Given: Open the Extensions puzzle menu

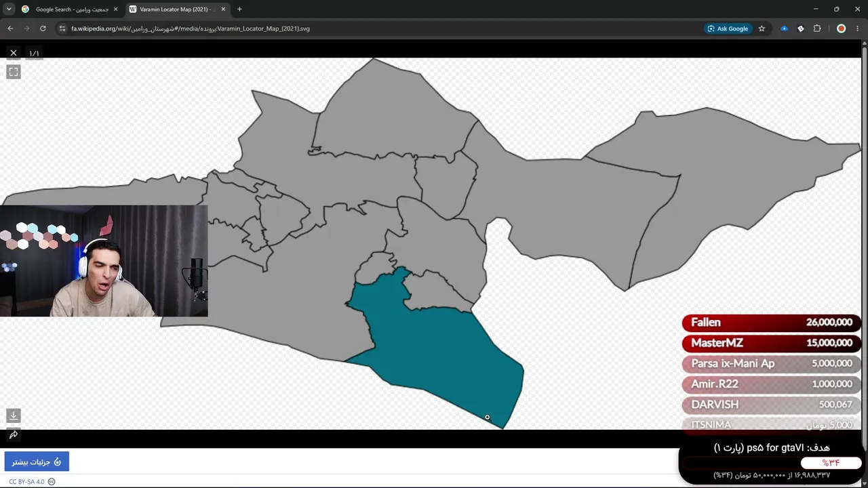Looking at the screenshot, I should tap(817, 28).
